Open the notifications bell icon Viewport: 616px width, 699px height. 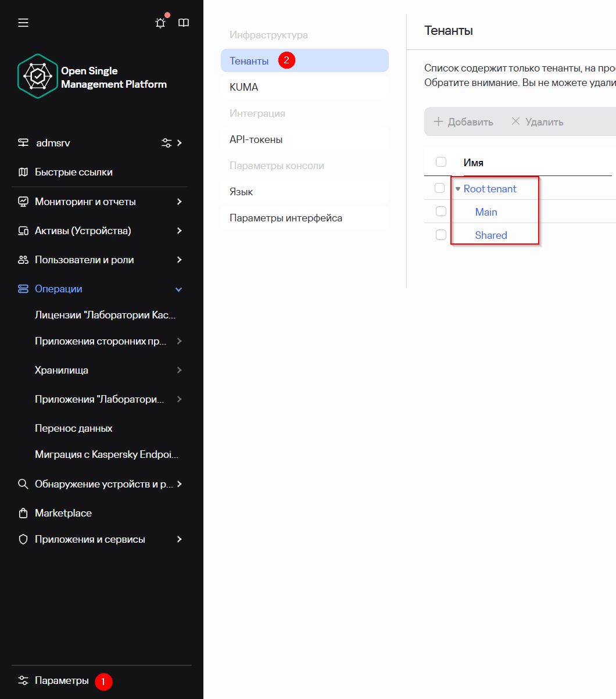[x=160, y=23]
